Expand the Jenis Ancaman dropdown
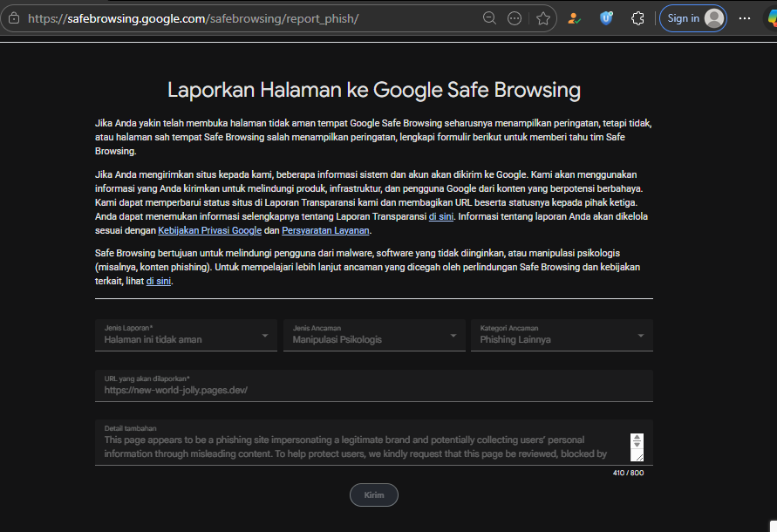 point(374,335)
